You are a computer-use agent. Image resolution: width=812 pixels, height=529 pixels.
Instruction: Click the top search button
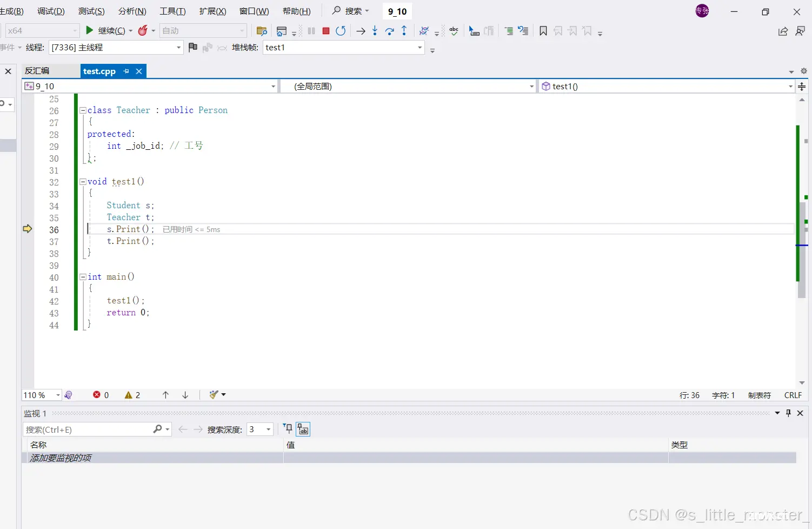pos(351,11)
